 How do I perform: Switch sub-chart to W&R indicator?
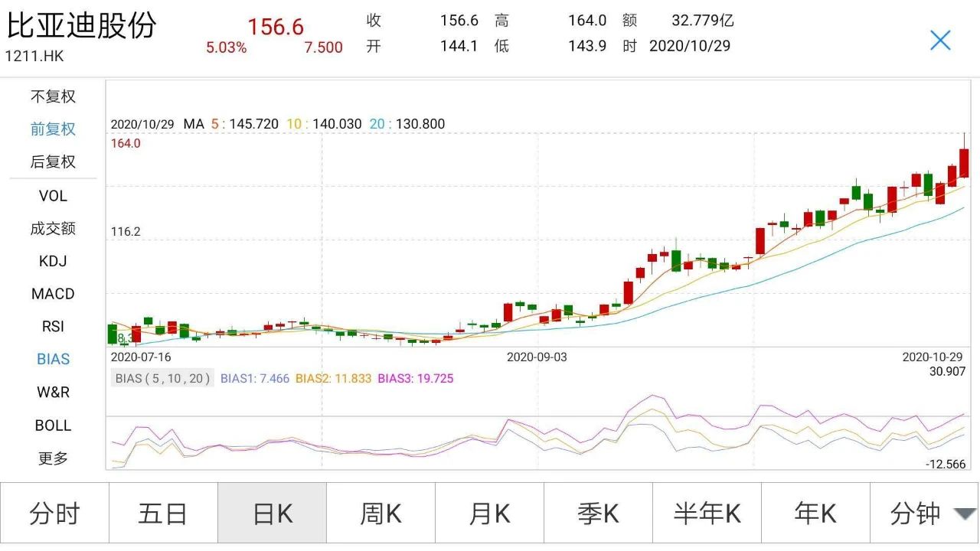(x=53, y=392)
